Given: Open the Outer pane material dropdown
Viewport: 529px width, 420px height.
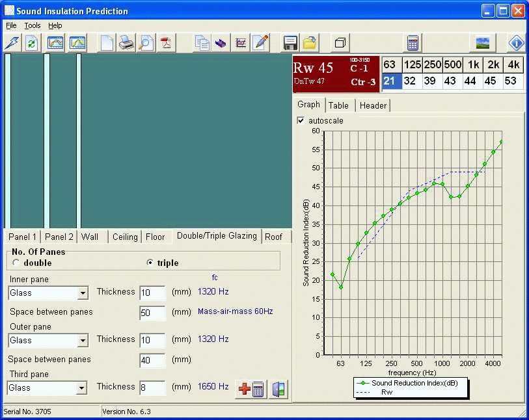Looking at the screenshot, I should [83, 341].
